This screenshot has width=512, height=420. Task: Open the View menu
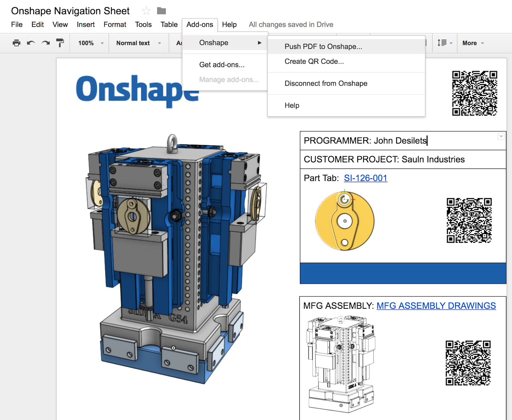[60, 25]
